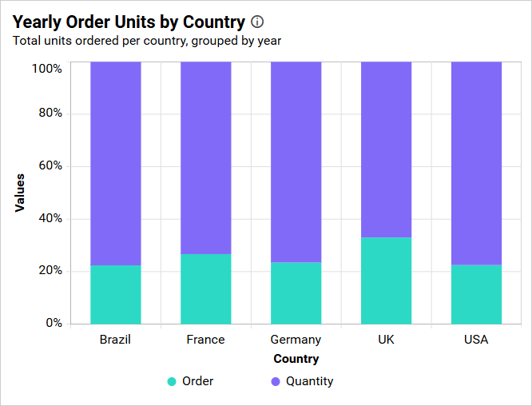Click the Yearly Order Units by Country title
Image resolution: width=532 pixels, height=406 pixels.
[x=129, y=22]
